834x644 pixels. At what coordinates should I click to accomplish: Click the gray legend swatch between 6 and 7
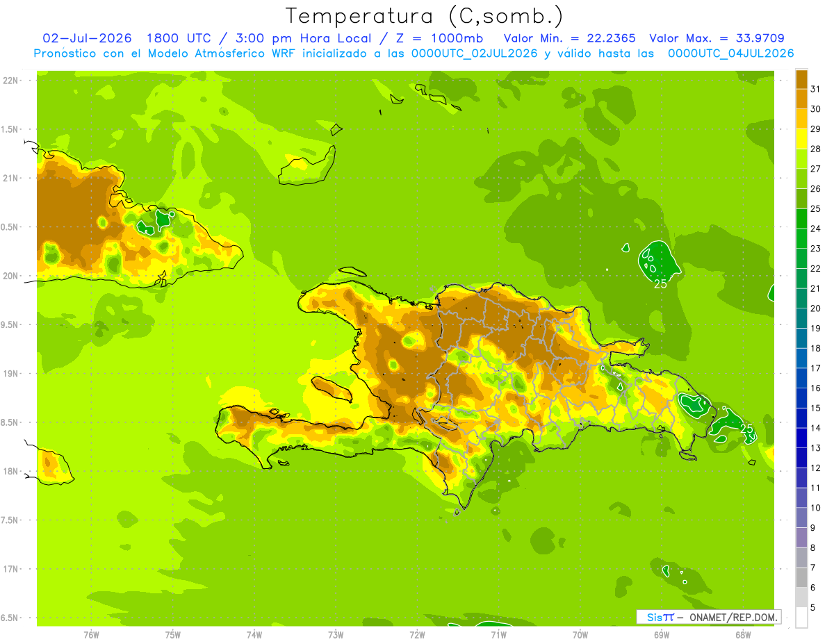click(801, 577)
